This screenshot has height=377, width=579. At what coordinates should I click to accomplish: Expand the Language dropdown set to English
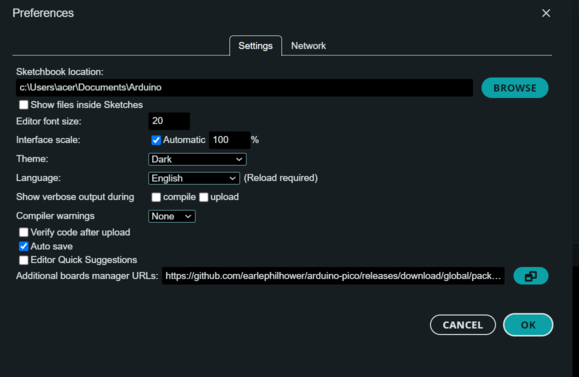point(194,178)
